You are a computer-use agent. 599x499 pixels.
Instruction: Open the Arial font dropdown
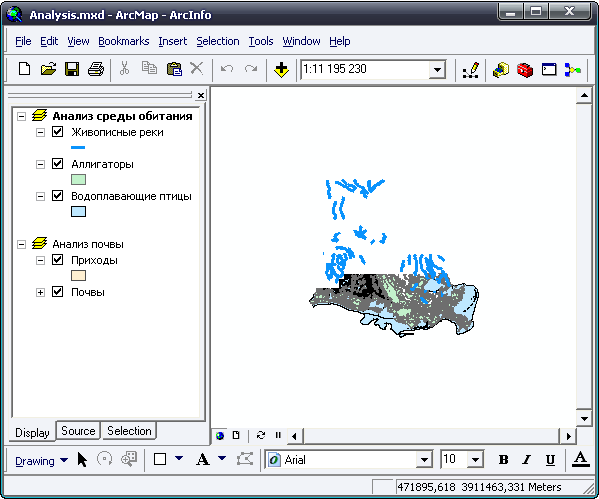coord(424,460)
